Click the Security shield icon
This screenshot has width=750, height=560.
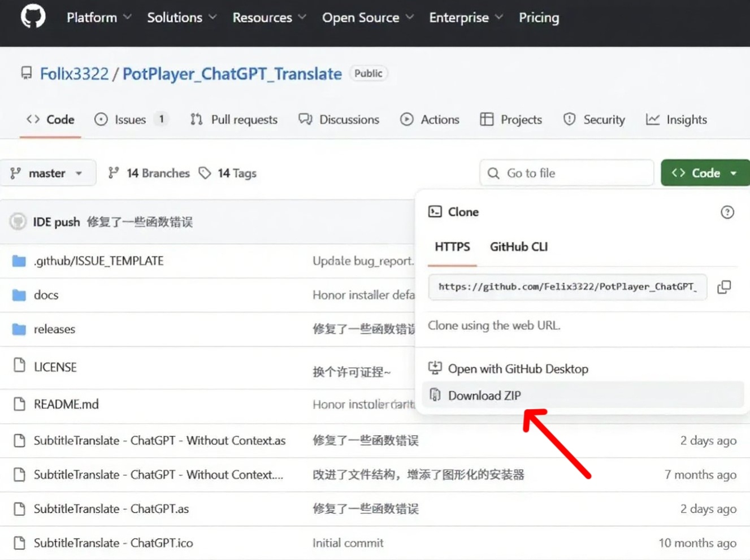tap(569, 119)
